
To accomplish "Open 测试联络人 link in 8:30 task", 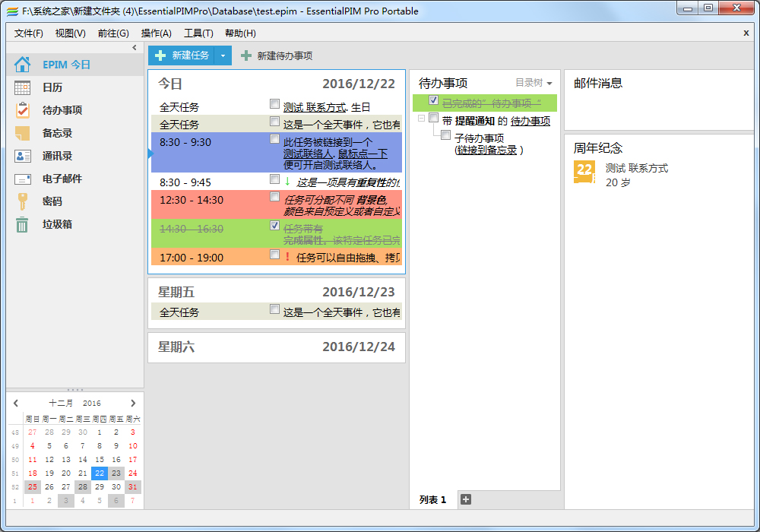I will pyautogui.click(x=308, y=154).
